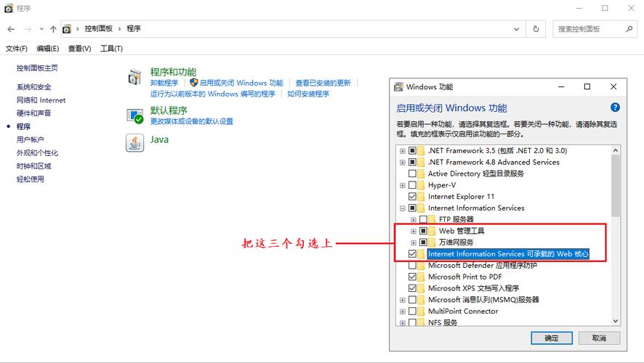Image resolution: width=644 pixels, height=363 pixels.
Task: Click the Refresh button in address bar
Action: tap(536, 29)
